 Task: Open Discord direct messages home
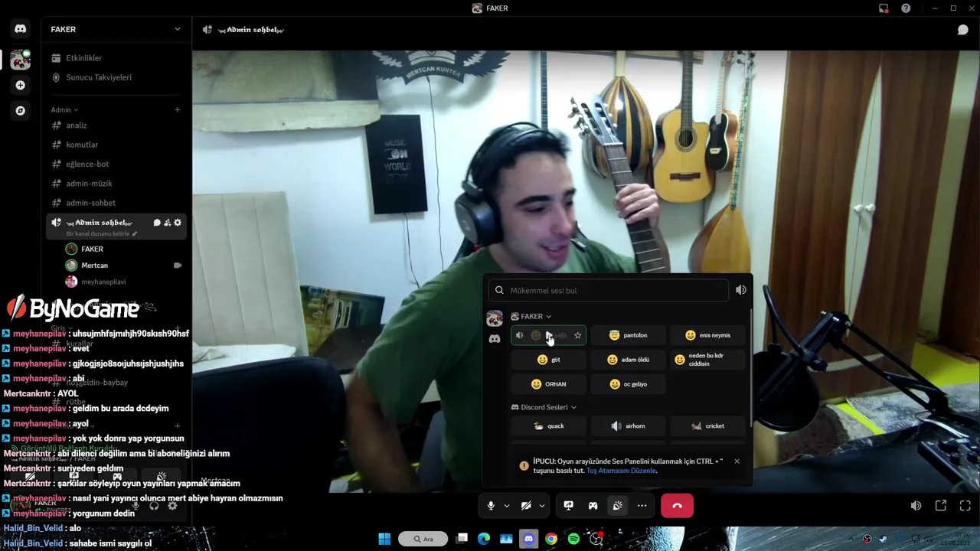21,29
